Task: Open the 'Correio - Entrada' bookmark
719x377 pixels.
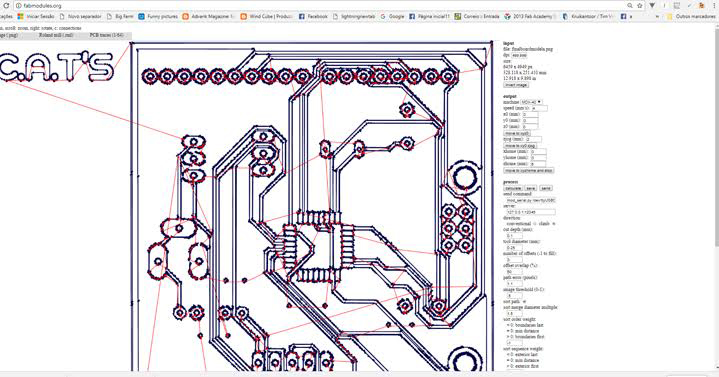Action: [477, 16]
